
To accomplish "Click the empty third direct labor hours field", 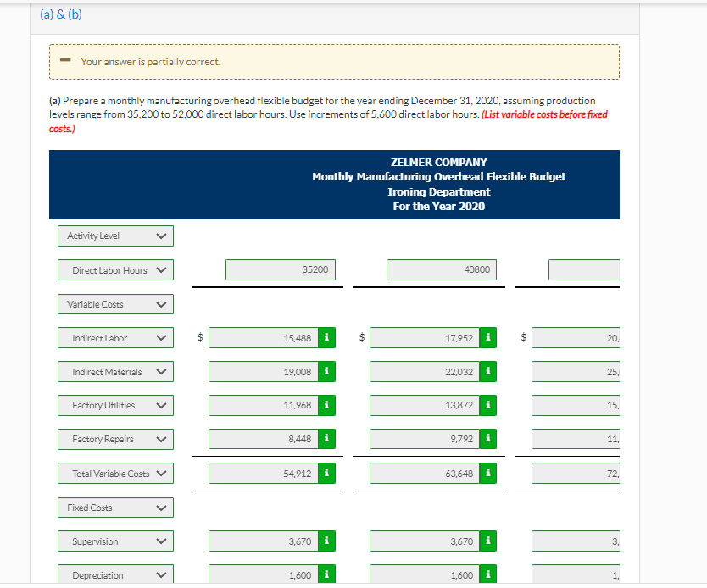I will 584,269.
